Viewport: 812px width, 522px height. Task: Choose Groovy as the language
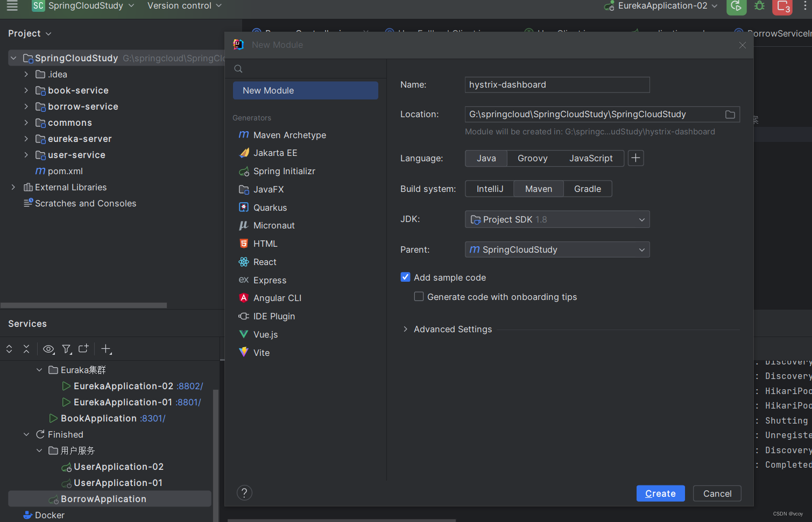click(533, 158)
